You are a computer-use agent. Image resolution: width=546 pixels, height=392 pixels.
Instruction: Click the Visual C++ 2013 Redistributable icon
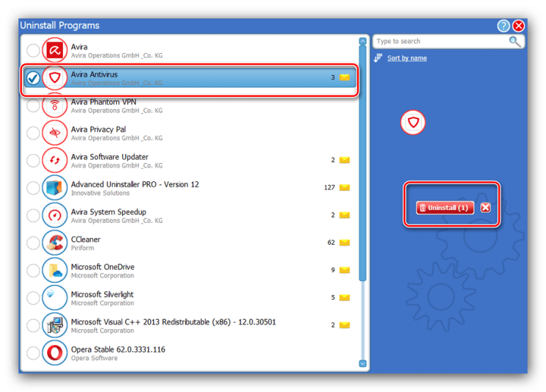[x=55, y=325]
